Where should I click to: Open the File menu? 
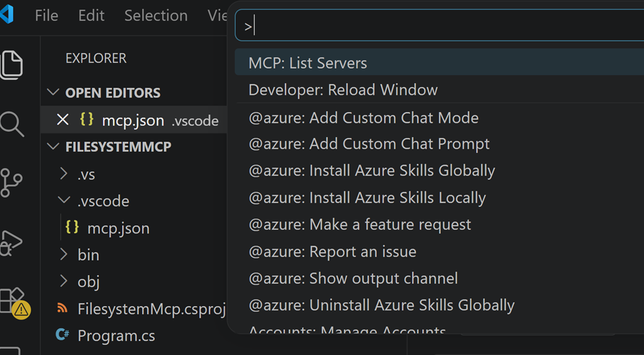point(47,15)
